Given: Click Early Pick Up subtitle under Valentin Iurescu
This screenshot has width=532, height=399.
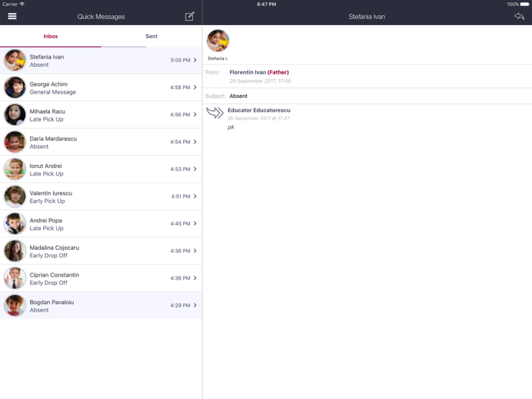Looking at the screenshot, I should 47,201.
